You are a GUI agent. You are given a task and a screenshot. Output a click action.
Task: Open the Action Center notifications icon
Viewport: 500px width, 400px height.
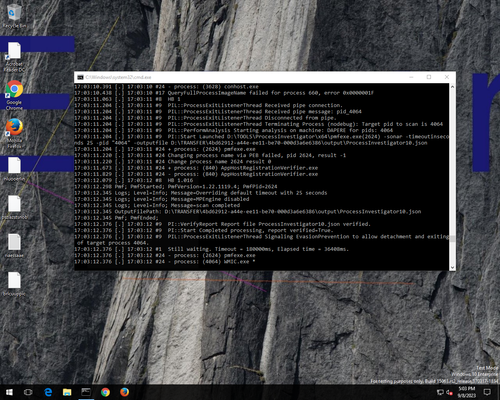coord(487,392)
